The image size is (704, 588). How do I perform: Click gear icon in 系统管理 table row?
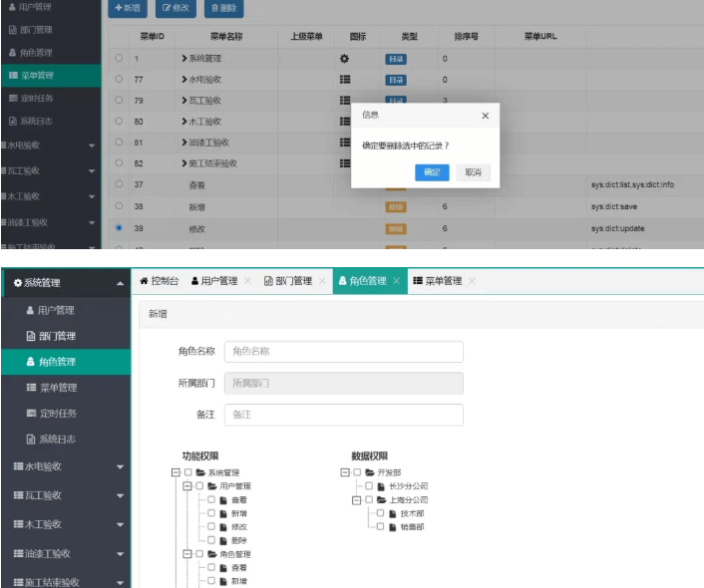344,59
